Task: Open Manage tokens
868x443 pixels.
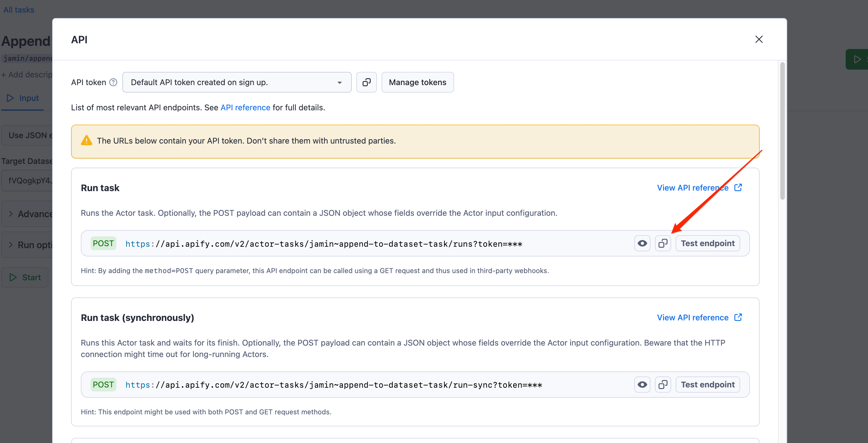Action: (x=417, y=82)
